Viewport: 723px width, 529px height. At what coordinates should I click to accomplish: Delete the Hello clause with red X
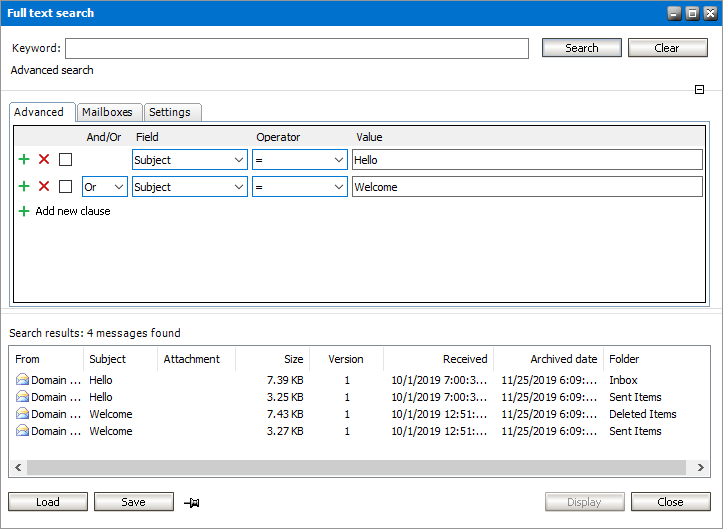tap(44, 159)
